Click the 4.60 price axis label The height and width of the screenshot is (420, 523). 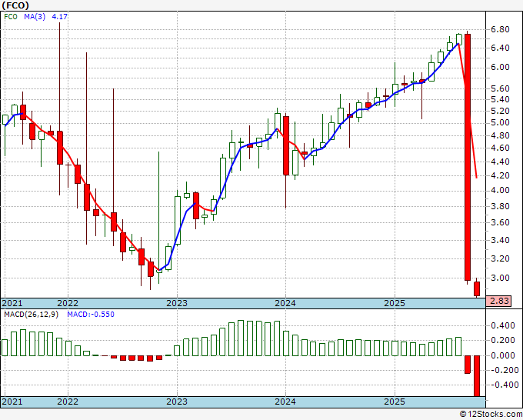(500, 148)
